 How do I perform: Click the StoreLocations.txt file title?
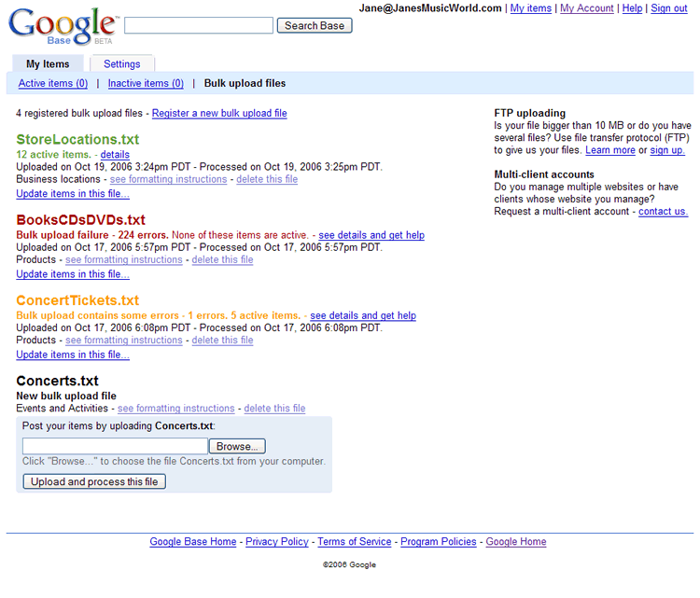coord(77,139)
